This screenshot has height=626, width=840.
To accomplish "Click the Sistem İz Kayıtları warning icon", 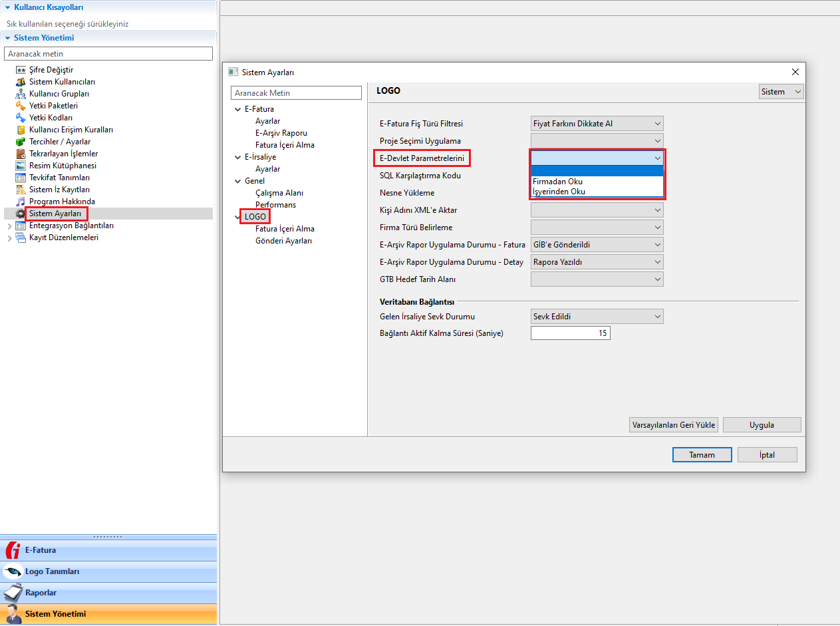I will click(21, 190).
